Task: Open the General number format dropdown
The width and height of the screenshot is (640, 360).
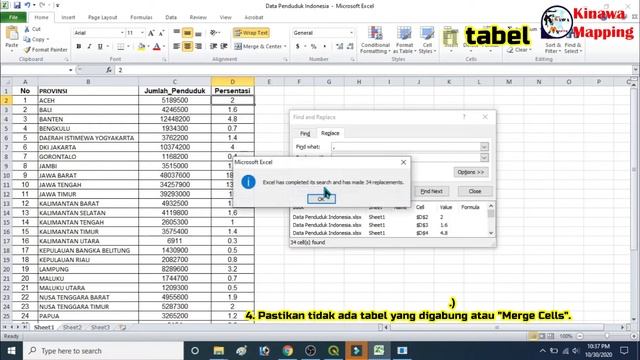Action: 351,33
